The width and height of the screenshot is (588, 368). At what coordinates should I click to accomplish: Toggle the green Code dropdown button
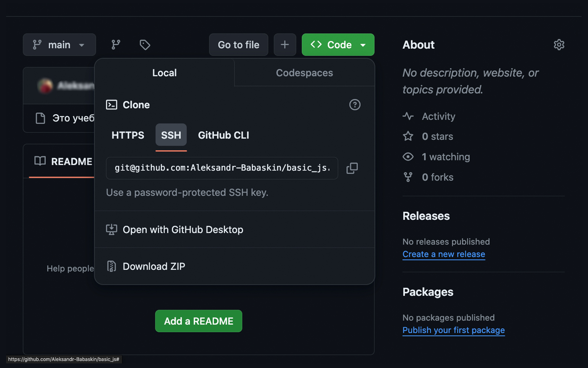click(338, 45)
